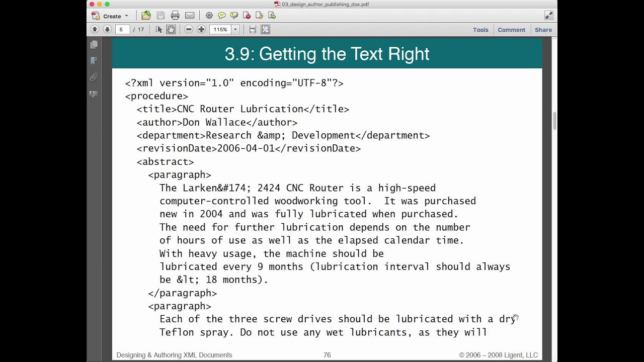Open the zoom level dropdown arrow
The width and height of the screenshot is (644, 362).
tap(235, 30)
